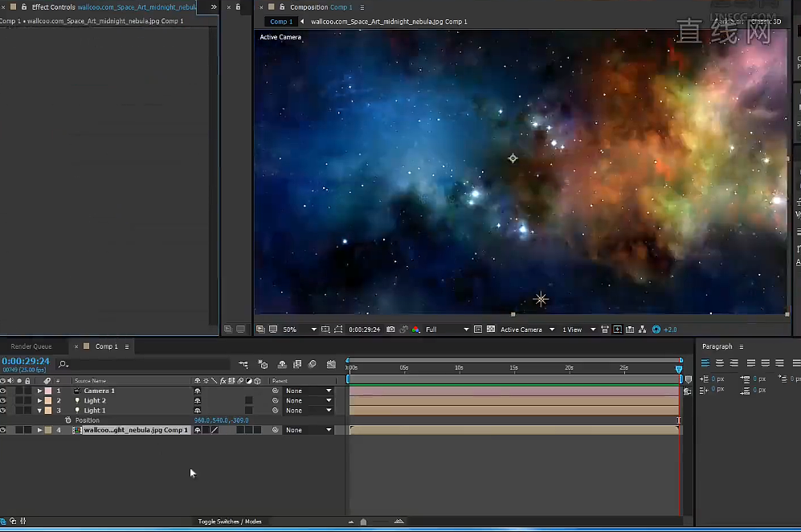Hide the Camera 1 layer eye

click(3, 391)
